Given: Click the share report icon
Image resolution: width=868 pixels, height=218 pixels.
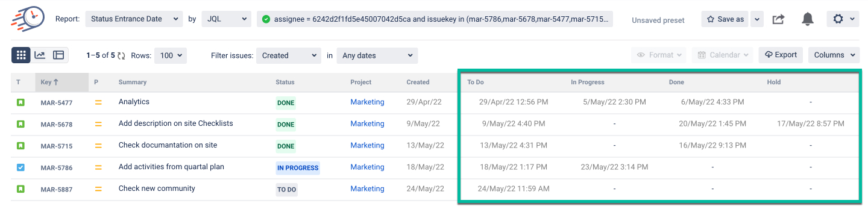Looking at the screenshot, I should 778,19.
